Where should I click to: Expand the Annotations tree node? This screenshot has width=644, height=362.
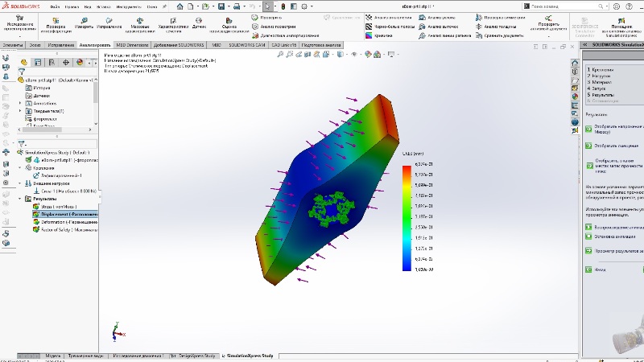(x=20, y=104)
